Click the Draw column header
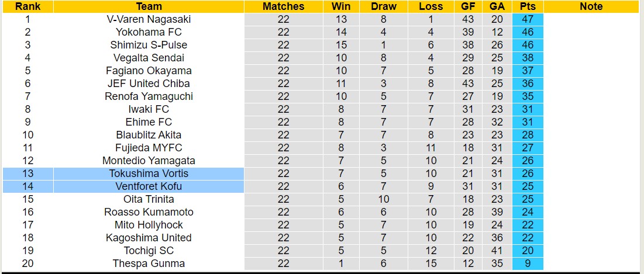This screenshot has height=274, width=644. tap(383, 6)
